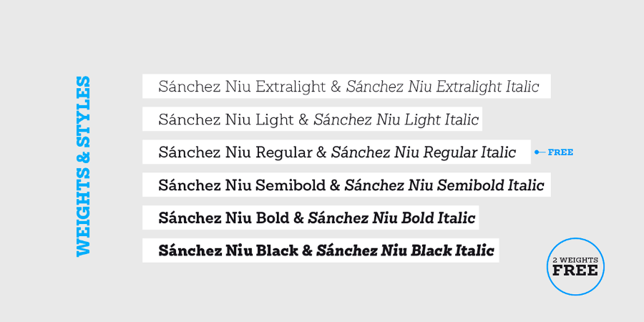Viewport: 644px width, 322px height.
Task: Select the "Sánchez Niu Extralight Italic" sample
Action: [x=442, y=87]
